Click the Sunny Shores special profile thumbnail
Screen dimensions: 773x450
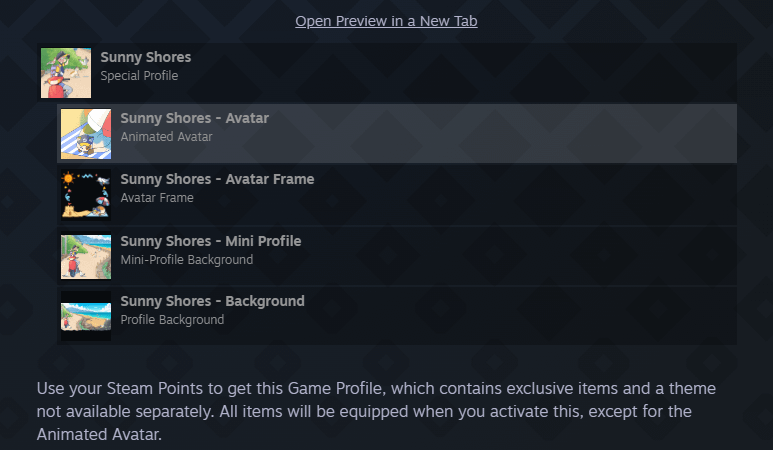click(x=66, y=73)
